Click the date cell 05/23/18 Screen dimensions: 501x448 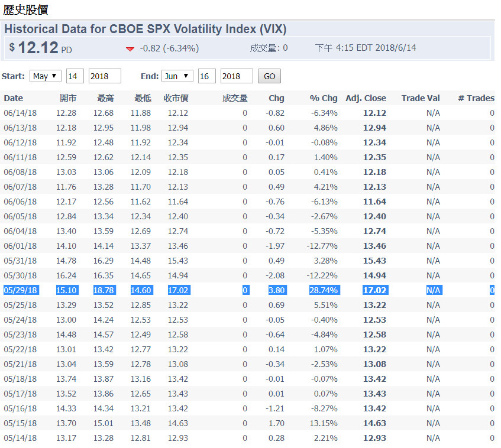[x=20, y=335]
